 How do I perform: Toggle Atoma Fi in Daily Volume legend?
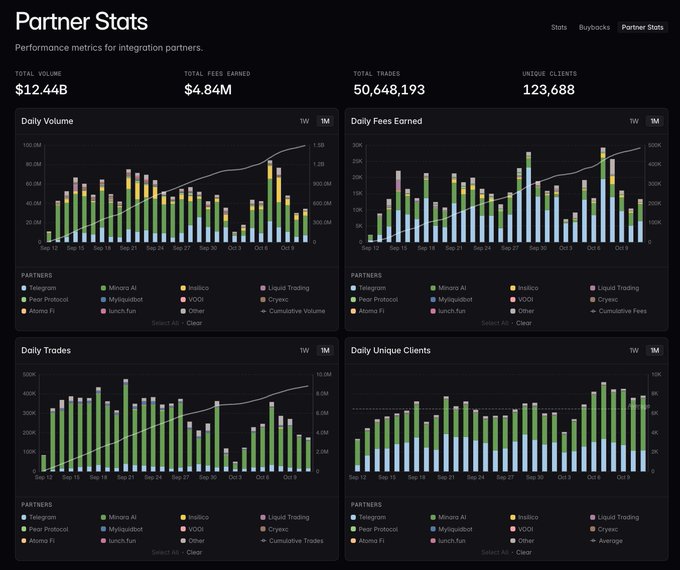point(38,311)
